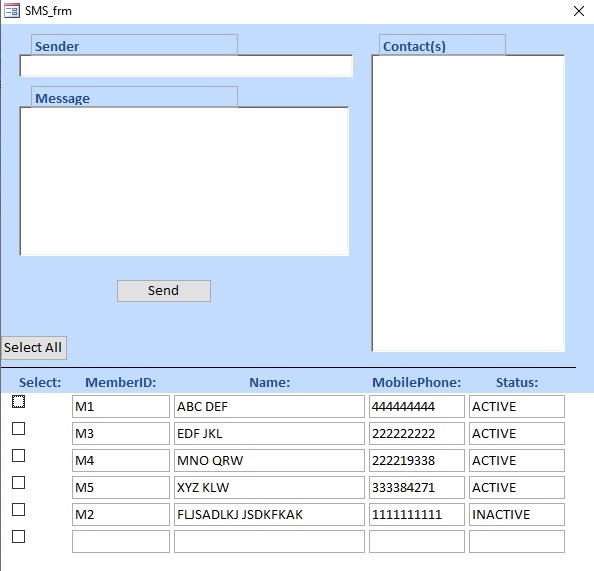Viewport: 594px width, 571px height.
Task: Check the box on the empty new row
Action: [x=19, y=537]
